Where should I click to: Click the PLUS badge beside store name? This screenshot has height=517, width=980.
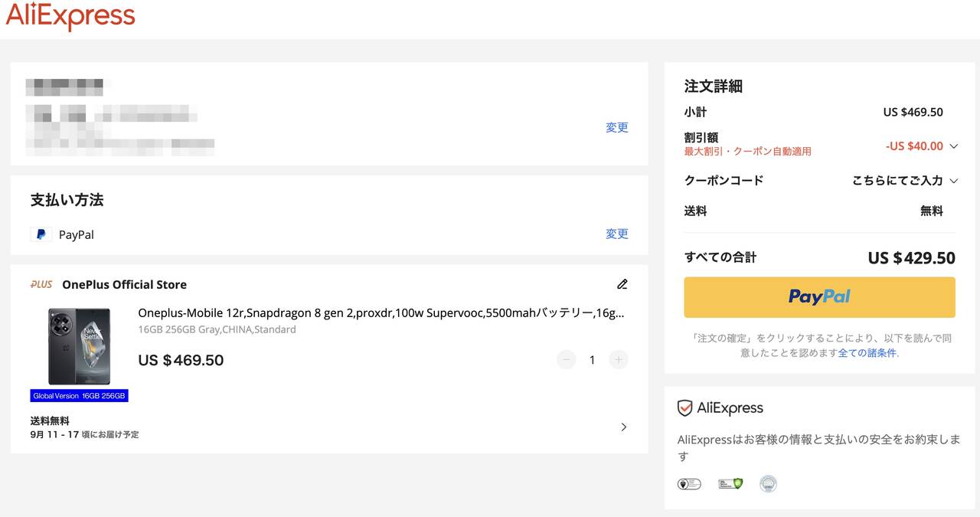[x=41, y=284]
